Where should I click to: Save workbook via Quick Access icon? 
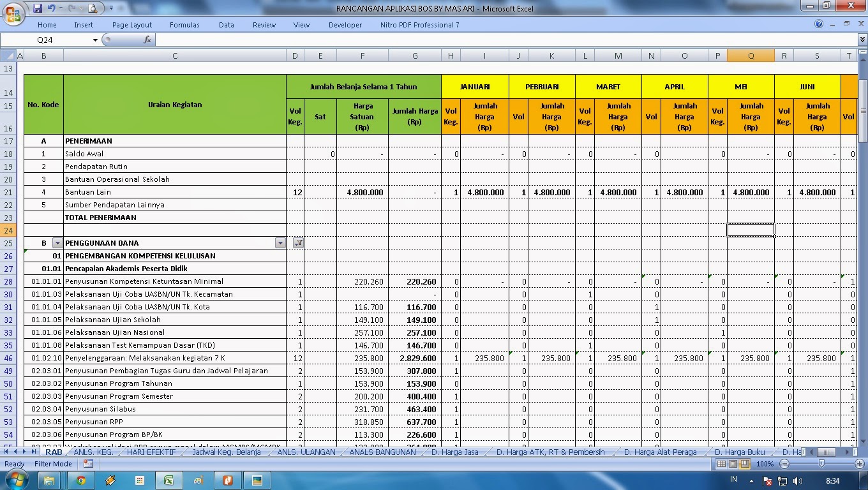[x=38, y=8]
